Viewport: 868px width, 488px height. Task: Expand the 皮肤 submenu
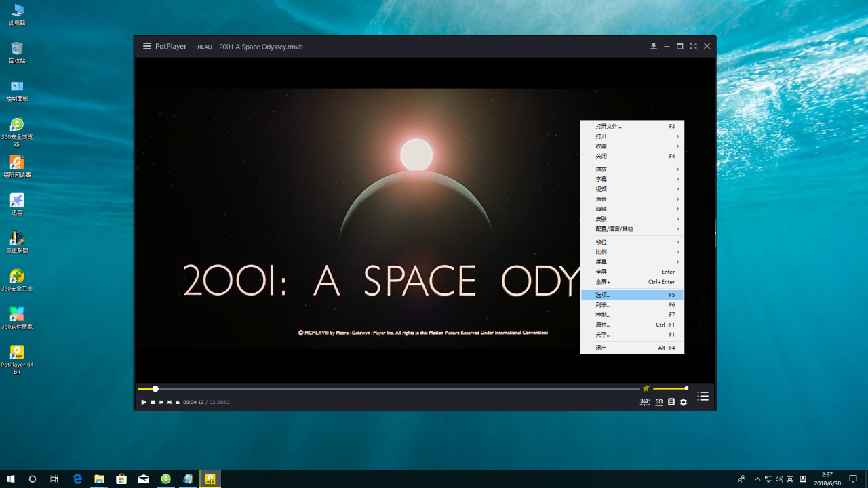pyautogui.click(x=632, y=219)
